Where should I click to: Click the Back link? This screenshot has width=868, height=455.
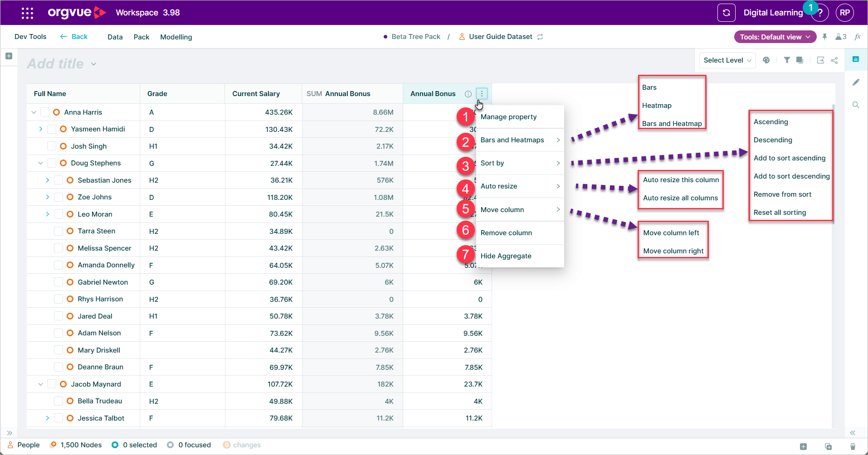pyautogui.click(x=74, y=37)
